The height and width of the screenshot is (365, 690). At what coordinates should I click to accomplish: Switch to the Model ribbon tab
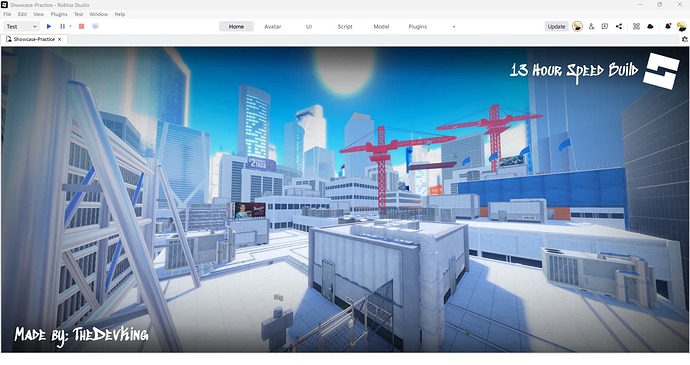(x=381, y=26)
